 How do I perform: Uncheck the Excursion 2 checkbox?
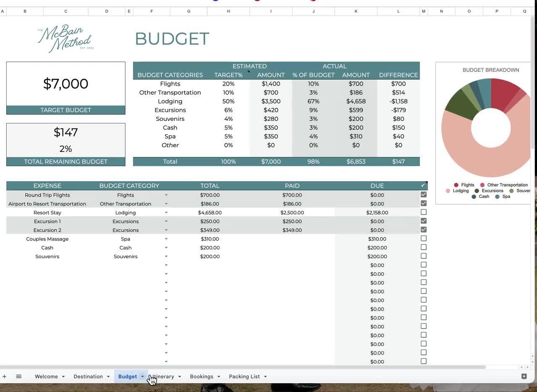click(x=423, y=229)
